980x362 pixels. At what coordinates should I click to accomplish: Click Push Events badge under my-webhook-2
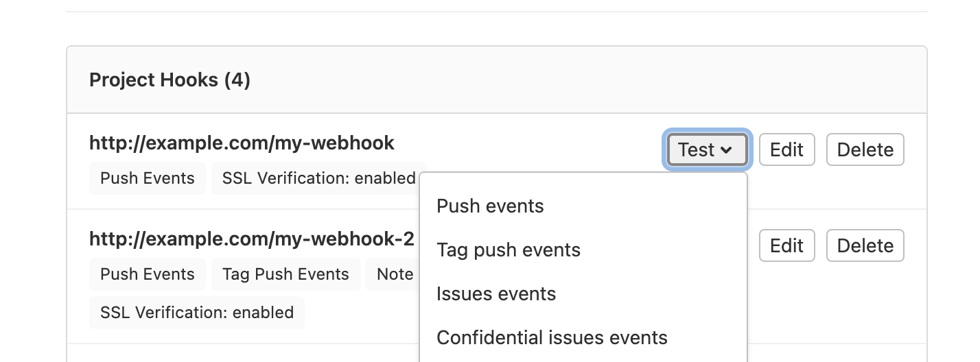148,274
